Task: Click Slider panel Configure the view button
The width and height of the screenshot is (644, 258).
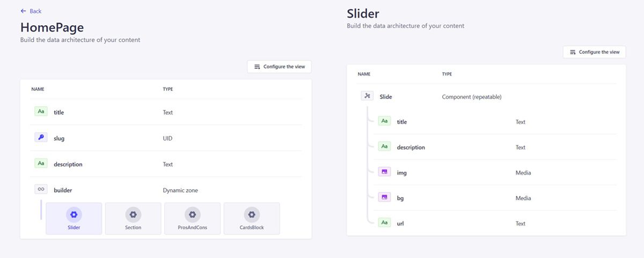Action: point(594,52)
